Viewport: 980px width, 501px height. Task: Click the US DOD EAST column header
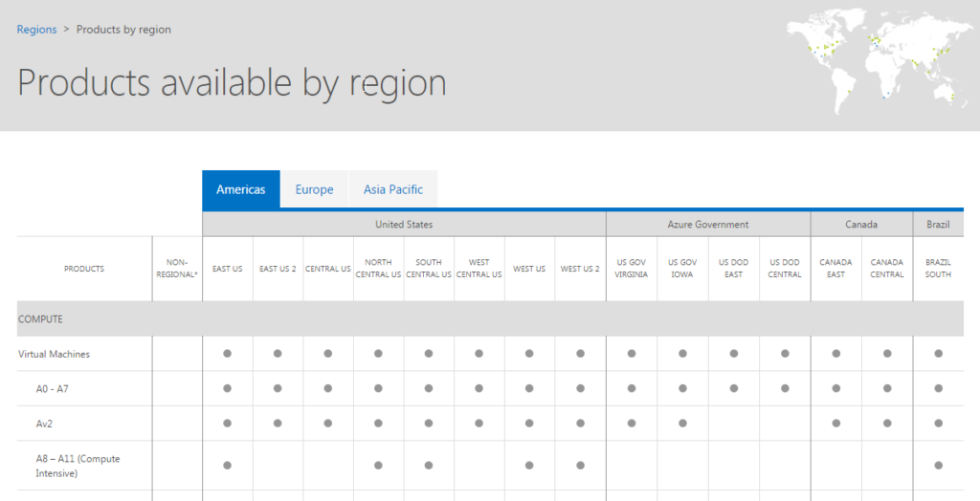[x=734, y=269]
